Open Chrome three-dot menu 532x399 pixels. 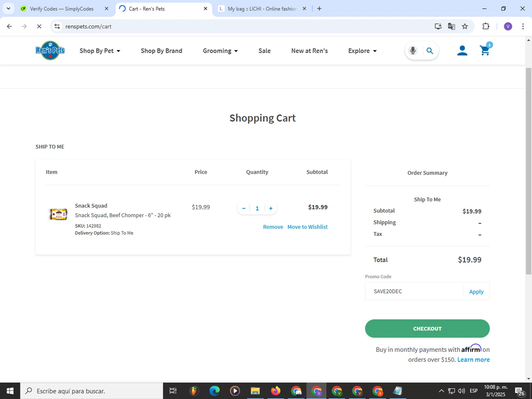[523, 26]
